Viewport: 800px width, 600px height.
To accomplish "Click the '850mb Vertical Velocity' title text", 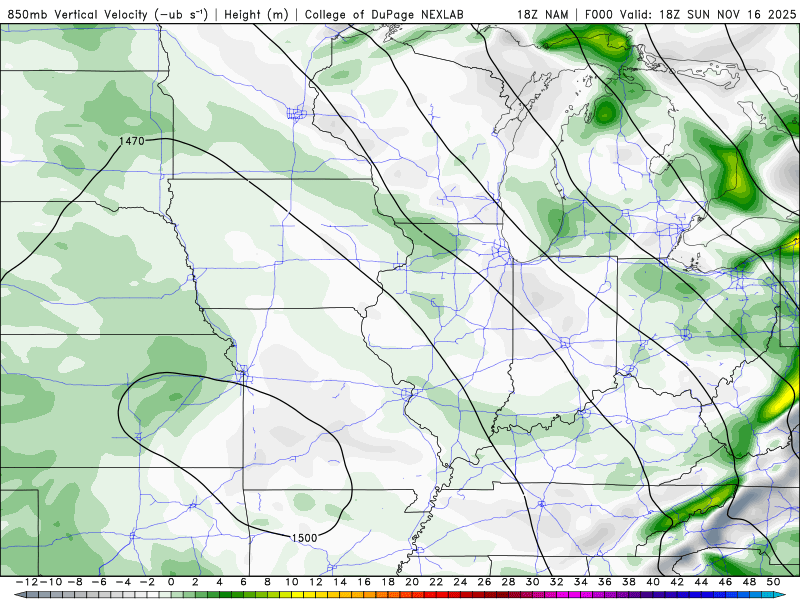I will [78, 14].
